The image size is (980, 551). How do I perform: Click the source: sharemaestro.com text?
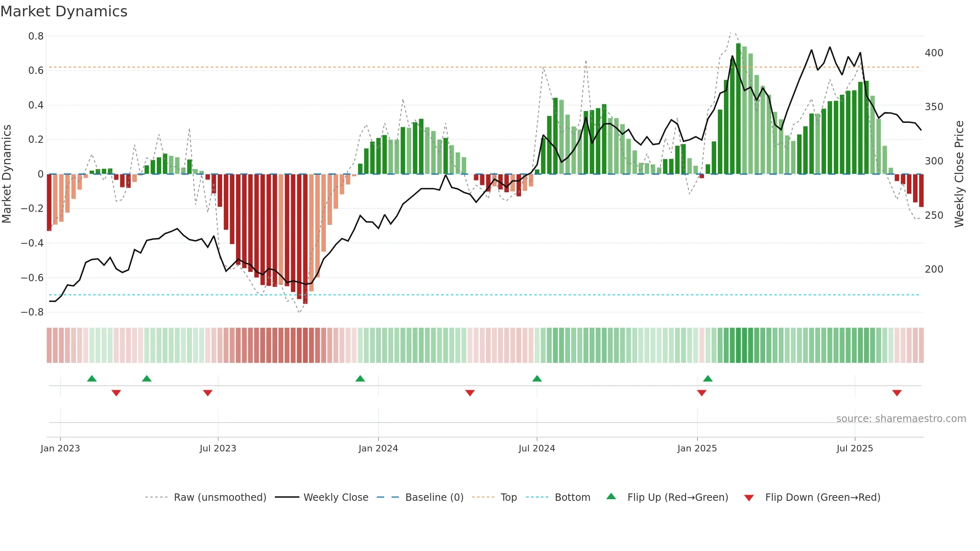tap(901, 419)
